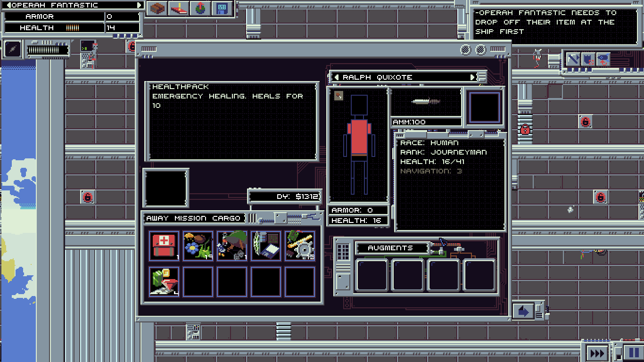
Task: Switch to next character after Ralph Quixote
Action: pyautogui.click(x=472, y=77)
